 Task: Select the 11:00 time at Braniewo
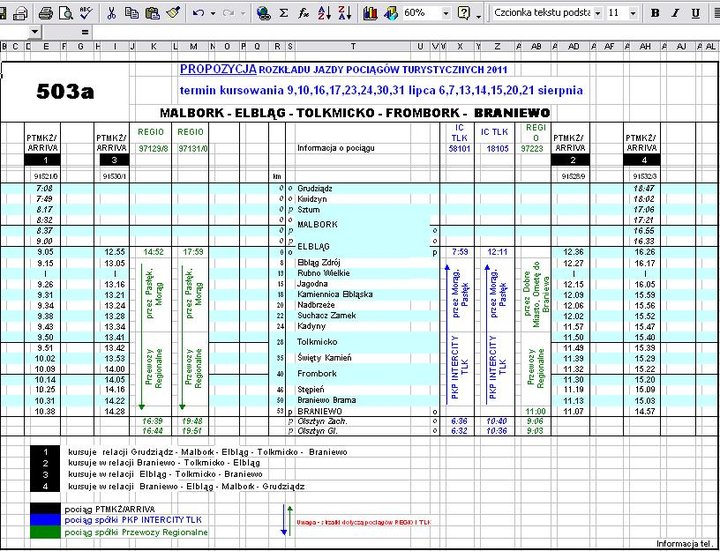click(x=535, y=411)
